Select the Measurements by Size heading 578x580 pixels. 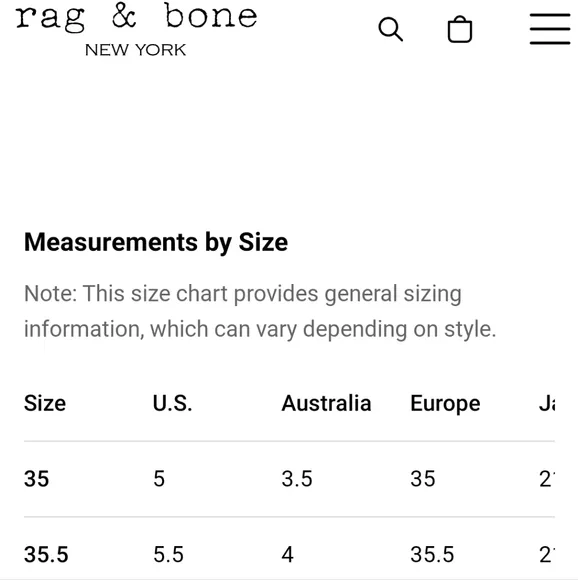tap(156, 242)
